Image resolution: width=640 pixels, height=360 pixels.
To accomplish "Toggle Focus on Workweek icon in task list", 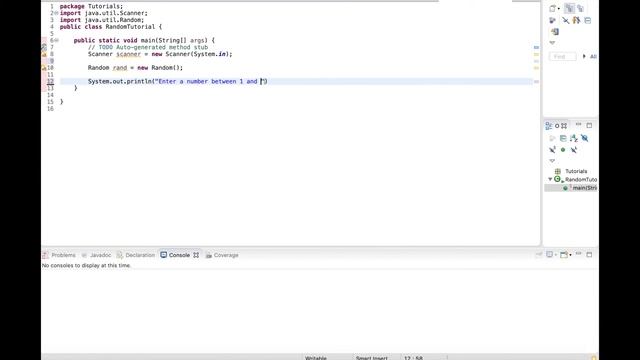I will click(x=576, y=20).
